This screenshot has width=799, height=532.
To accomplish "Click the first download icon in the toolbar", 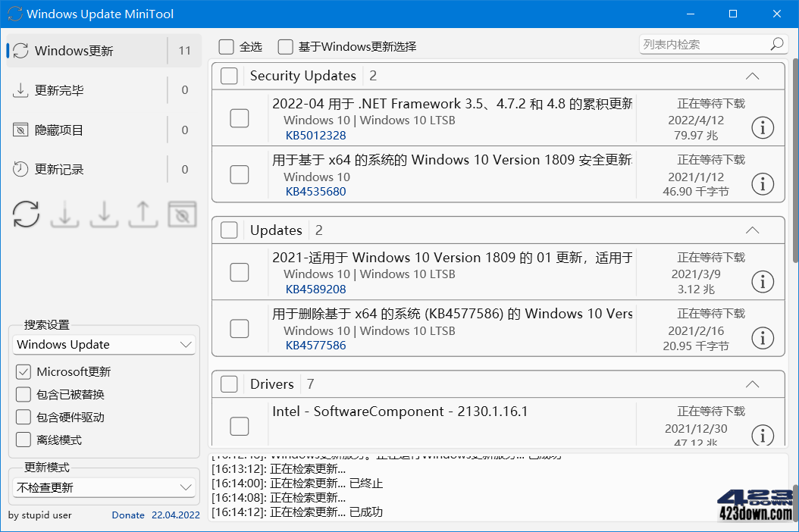I will pos(65,214).
